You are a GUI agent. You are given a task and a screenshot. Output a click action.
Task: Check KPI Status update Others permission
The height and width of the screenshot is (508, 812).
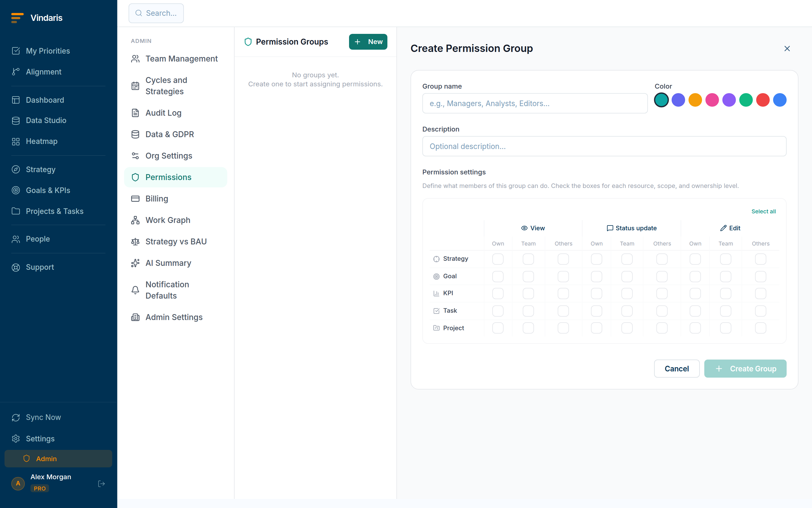[662, 294]
